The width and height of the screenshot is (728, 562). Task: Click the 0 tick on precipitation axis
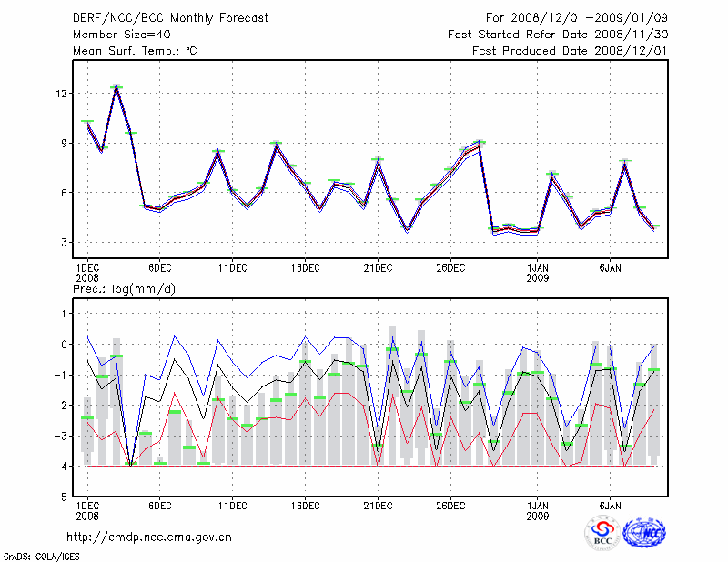click(x=63, y=345)
